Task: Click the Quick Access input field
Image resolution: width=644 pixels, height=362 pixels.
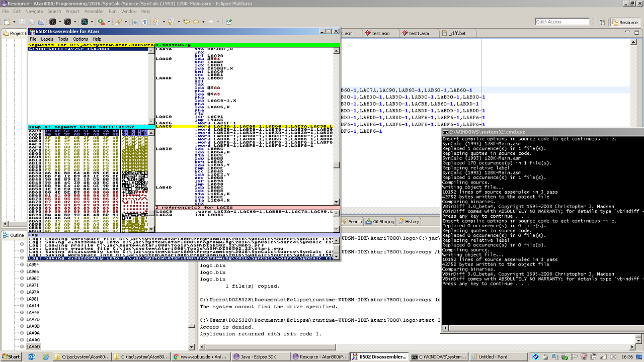Action: [x=562, y=22]
